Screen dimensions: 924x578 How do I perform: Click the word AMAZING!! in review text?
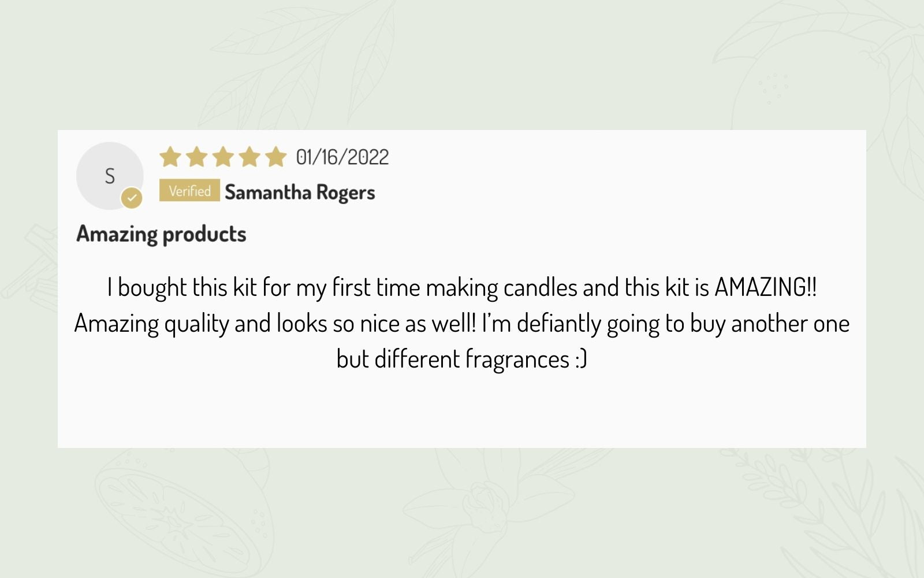click(x=766, y=287)
